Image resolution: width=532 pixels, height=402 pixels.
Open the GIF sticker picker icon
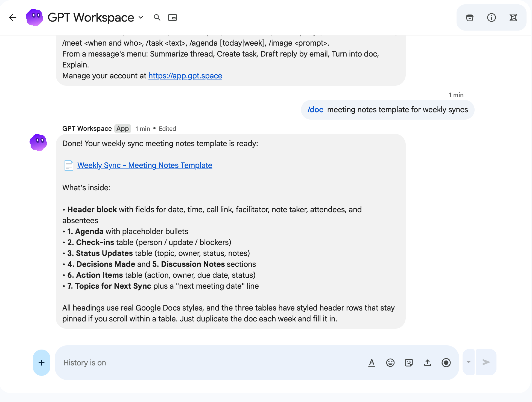(409, 363)
